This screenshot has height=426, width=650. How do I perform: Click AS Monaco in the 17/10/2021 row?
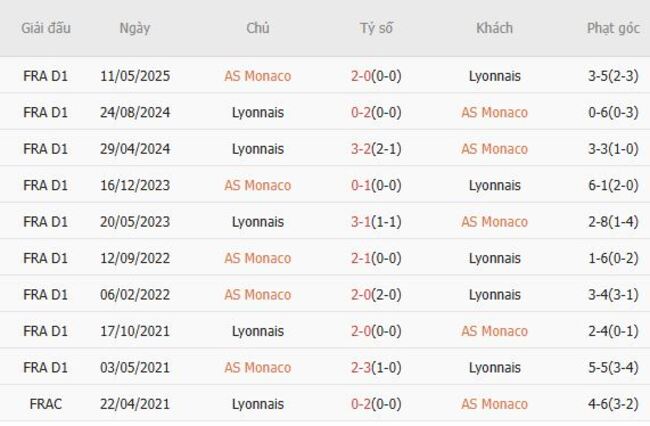coord(494,331)
